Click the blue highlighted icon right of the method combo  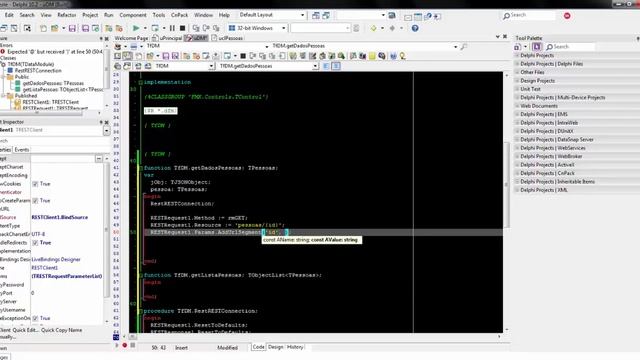336,66
